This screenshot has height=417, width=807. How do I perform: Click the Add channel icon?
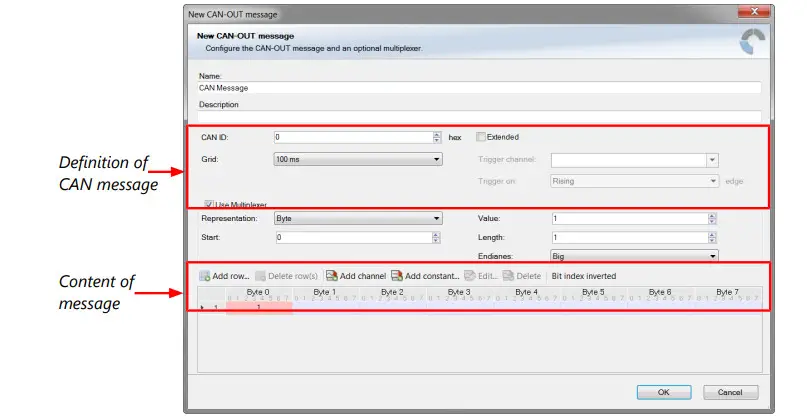coord(332,276)
